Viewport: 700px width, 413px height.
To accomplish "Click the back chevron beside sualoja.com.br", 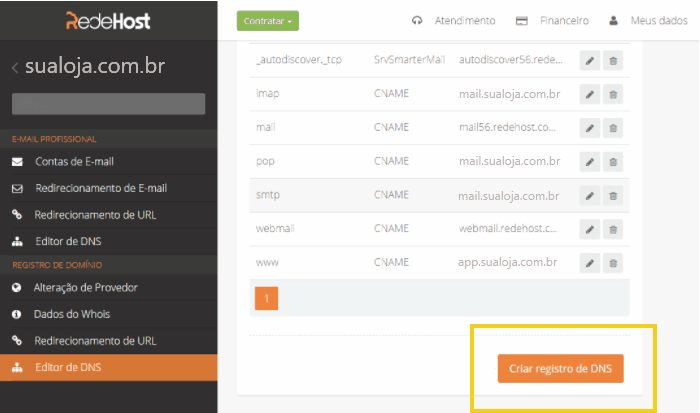I will pos(15,68).
